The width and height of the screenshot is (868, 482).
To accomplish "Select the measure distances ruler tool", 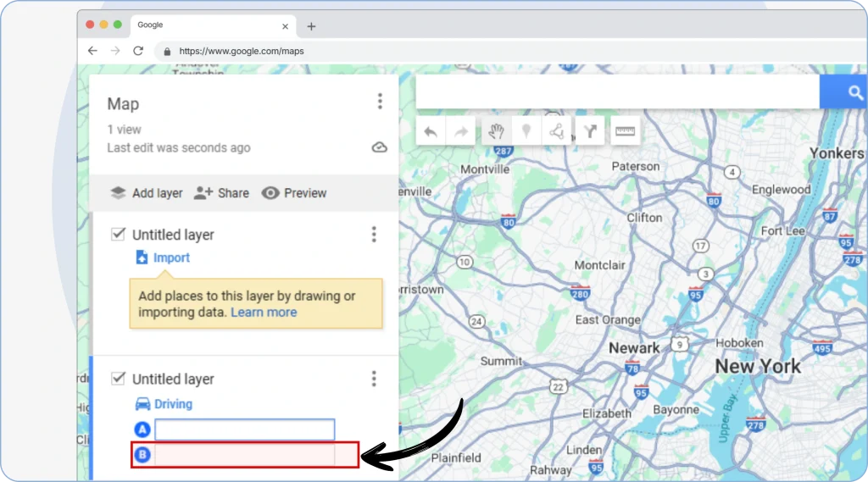I will tap(625, 131).
